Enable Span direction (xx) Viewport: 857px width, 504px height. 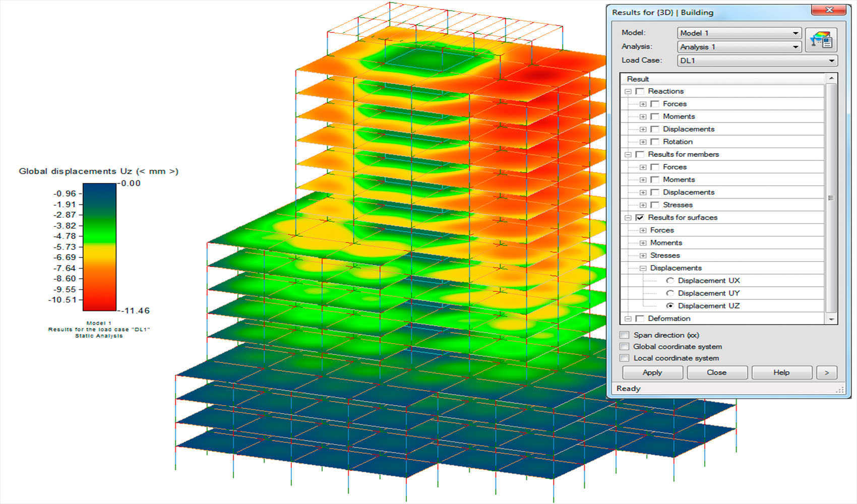point(624,335)
